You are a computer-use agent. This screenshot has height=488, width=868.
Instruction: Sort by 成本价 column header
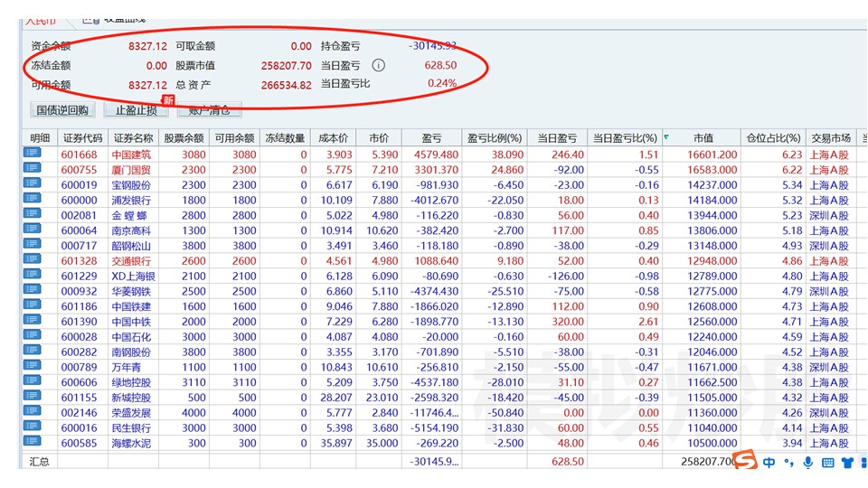(334, 137)
